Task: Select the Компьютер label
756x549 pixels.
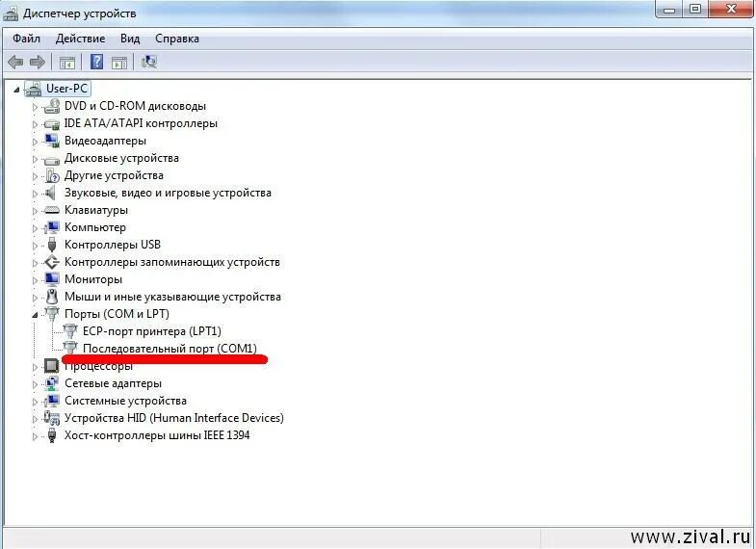Action: point(95,227)
